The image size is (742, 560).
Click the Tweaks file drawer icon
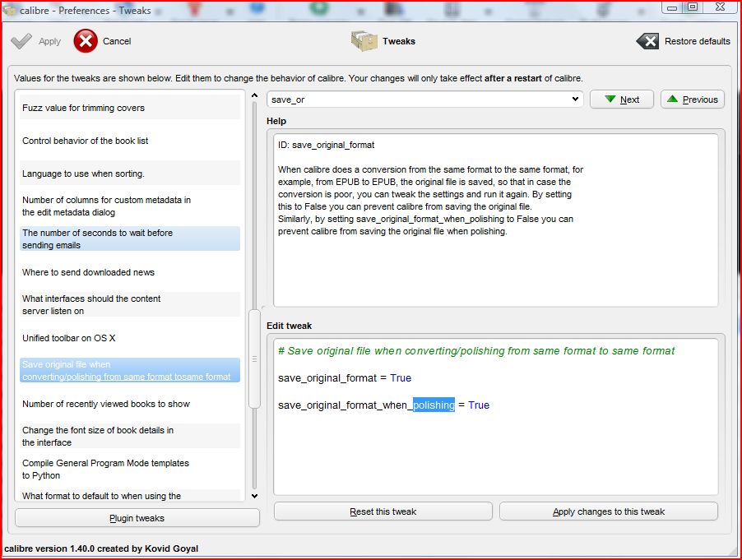point(364,41)
